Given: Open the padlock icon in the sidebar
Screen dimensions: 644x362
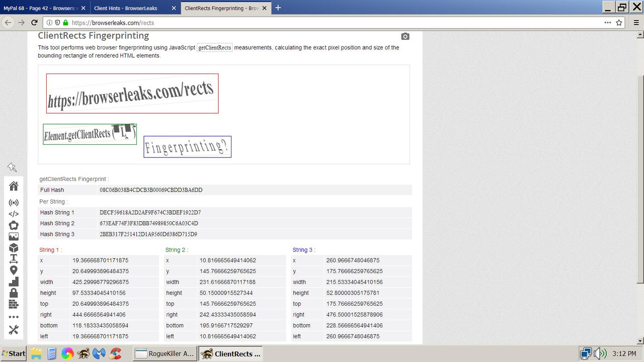Looking at the screenshot, I should point(14,293).
